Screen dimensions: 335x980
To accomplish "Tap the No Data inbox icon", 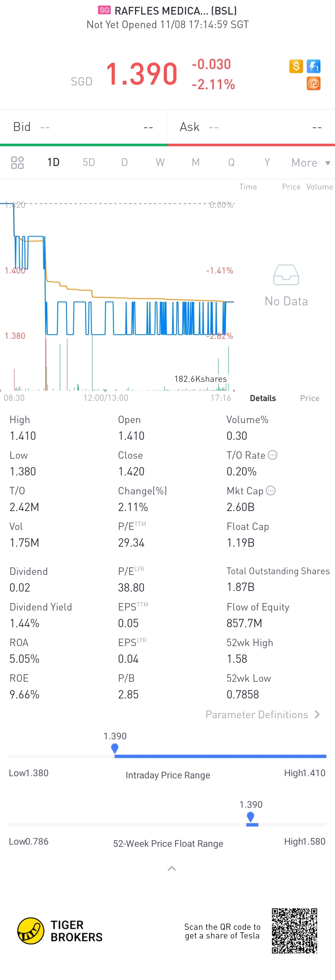I will [x=286, y=275].
